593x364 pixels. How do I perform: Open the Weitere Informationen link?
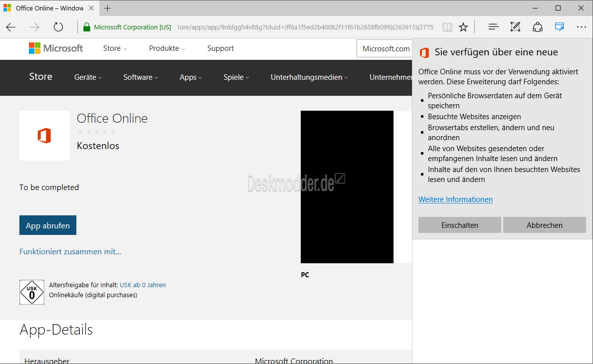[455, 199]
